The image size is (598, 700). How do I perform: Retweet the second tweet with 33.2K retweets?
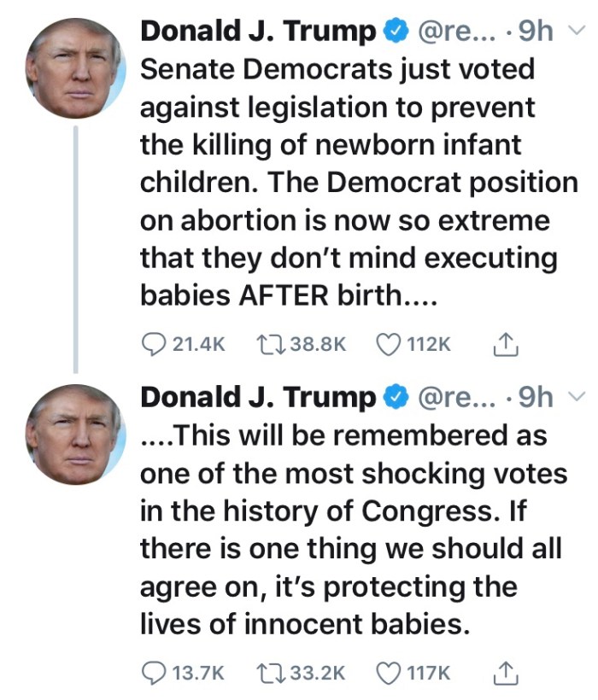click(271, 673)
